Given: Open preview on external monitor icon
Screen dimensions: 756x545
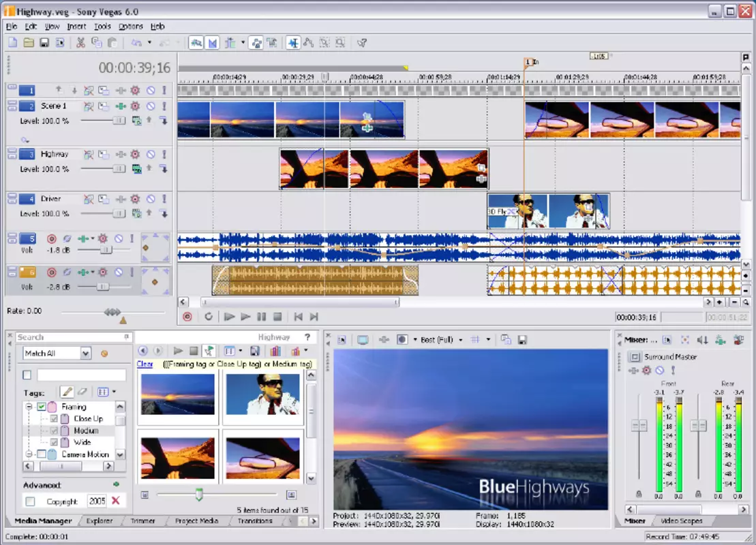Looking at the screenshot, I should (363, 340).
